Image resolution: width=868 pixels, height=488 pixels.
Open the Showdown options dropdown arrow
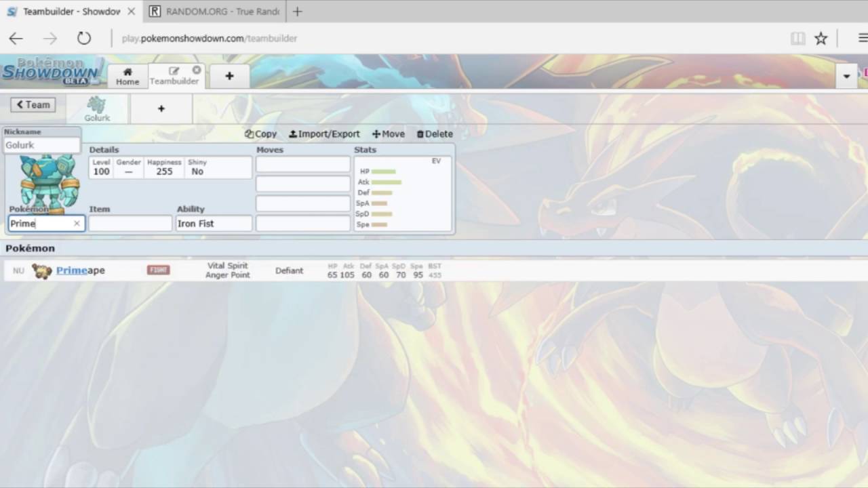(846, 76)
